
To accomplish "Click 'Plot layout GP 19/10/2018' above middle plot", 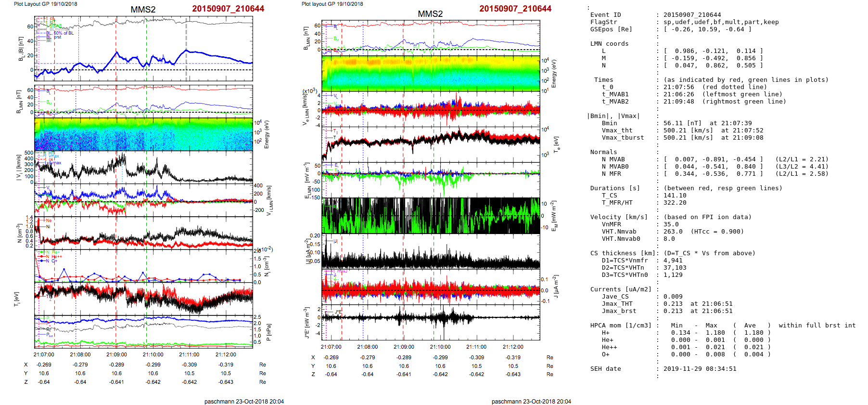I will [332, 4].
